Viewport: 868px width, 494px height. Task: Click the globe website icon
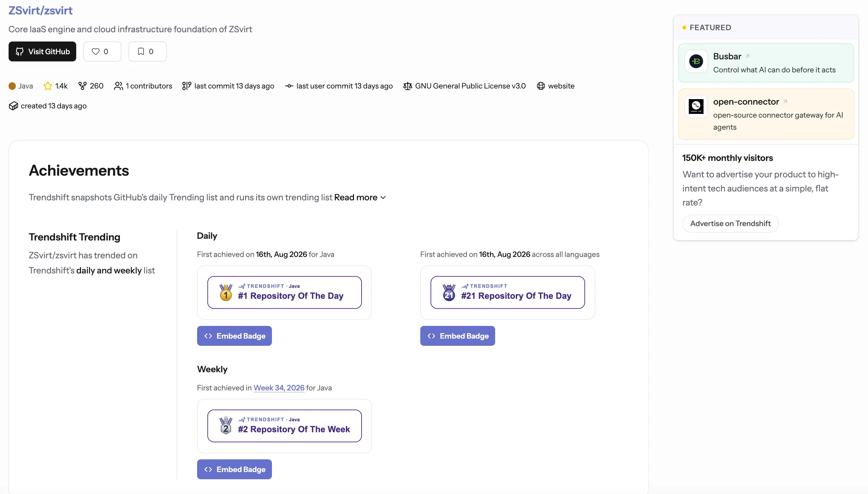[541, 86]
